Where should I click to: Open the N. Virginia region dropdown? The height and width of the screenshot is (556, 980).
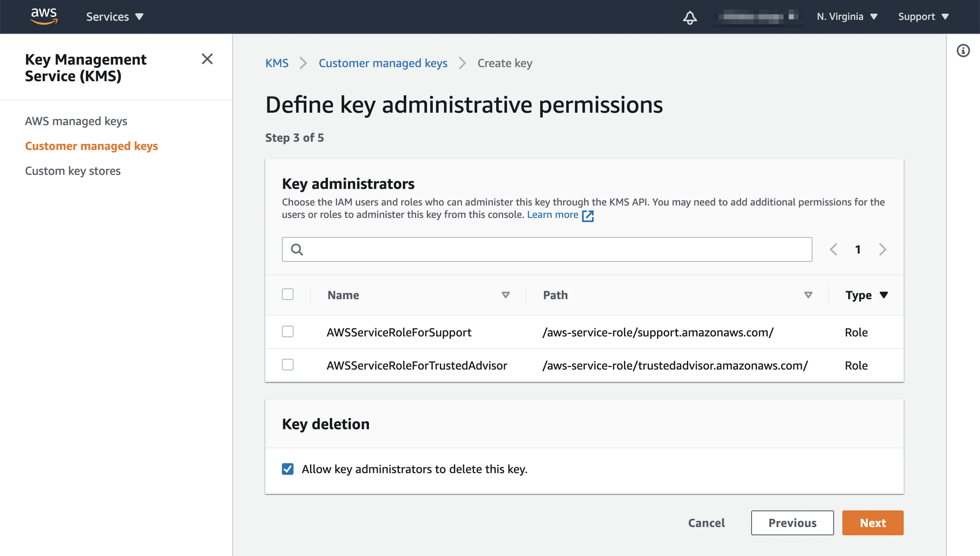(x=847, y=17)
